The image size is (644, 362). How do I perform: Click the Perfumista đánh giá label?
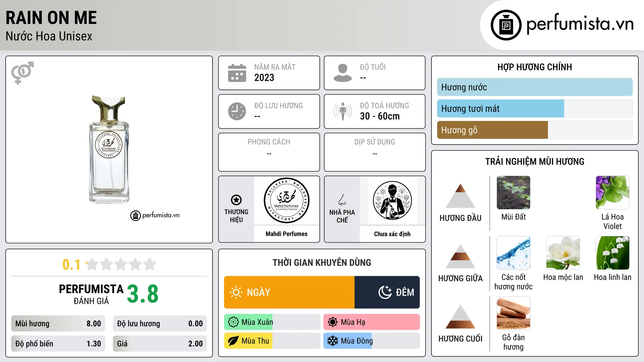coord(91,294)
